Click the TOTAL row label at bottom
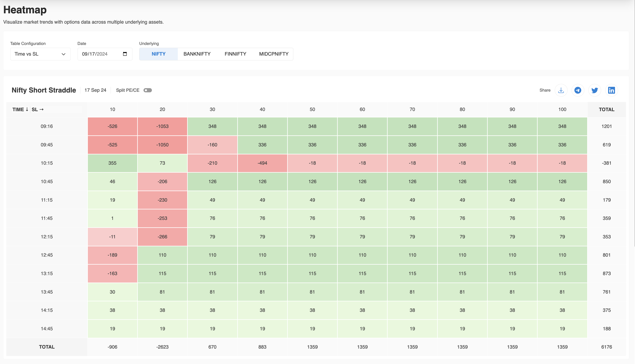Screen dimensions: 635x364 click(x=47, y=347)
